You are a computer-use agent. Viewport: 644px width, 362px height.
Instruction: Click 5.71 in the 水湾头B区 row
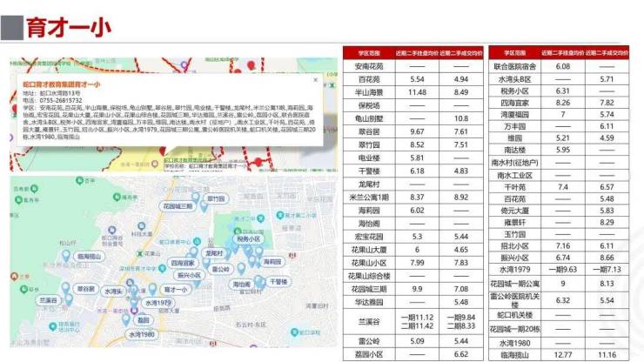pos(607,79)
